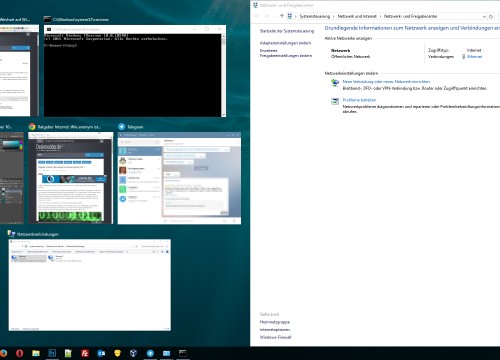Open Windows-Firewall under Siehe auch
Image resolution: width=500 pixels, height=360 pixels.
coord(275,337)
